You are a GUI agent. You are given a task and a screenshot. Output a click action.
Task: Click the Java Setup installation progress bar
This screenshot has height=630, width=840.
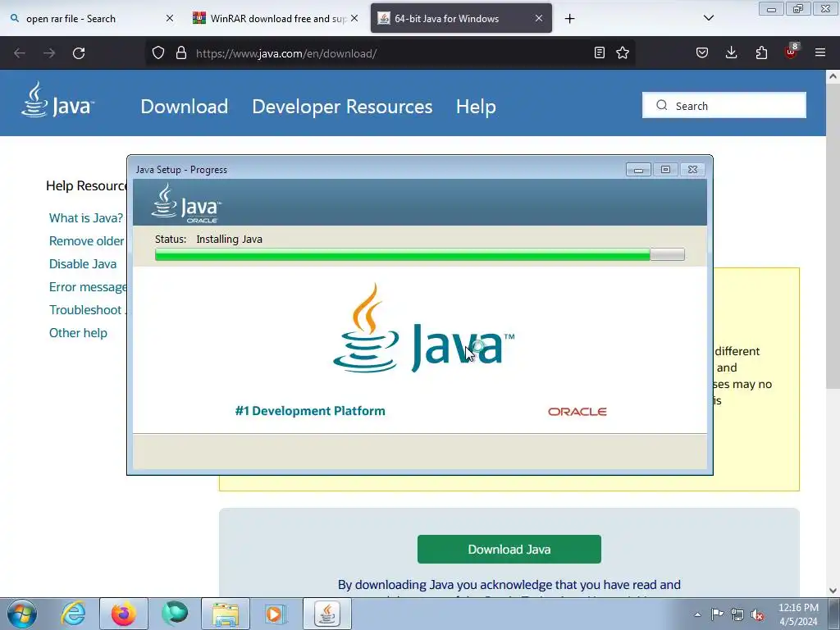coord(419,254)
